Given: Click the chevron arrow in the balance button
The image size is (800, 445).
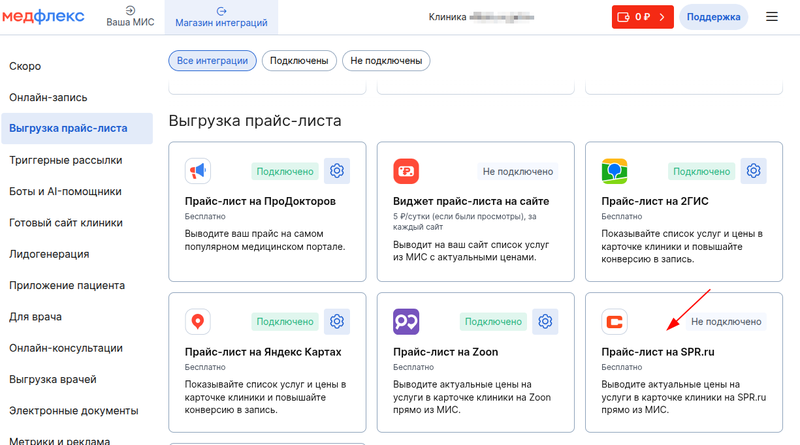Looking at the screenshot, I should 662,17.
